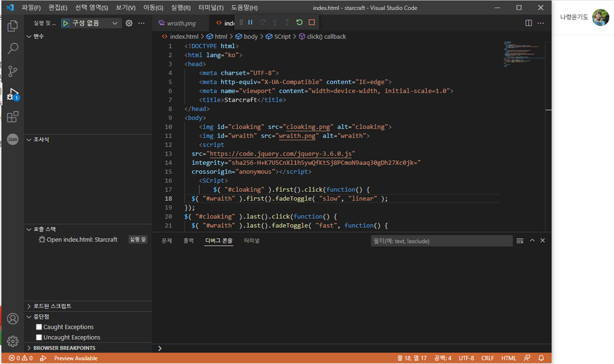
Task: Focus the debug console filter field
Action: click(442, 241)
